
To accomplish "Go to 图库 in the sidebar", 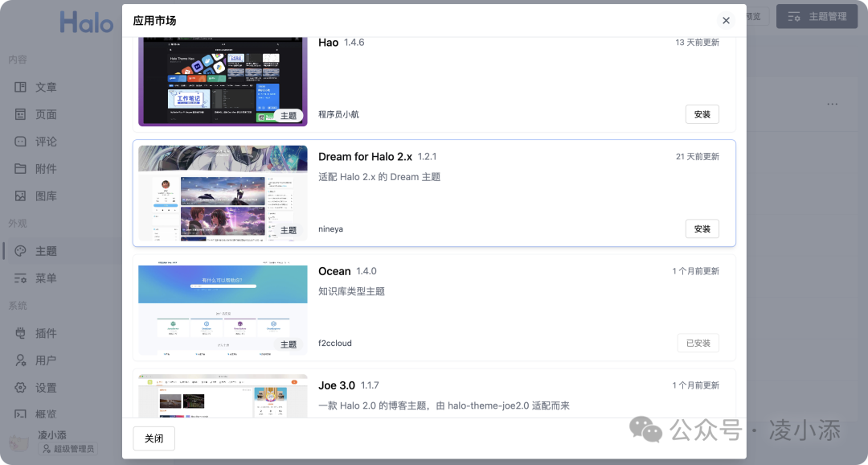I will (46, 195).
